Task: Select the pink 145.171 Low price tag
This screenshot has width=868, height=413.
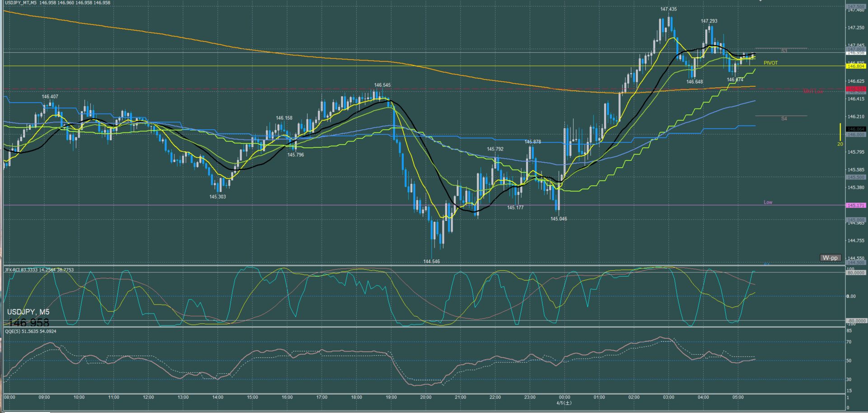Action: [856, 205]
